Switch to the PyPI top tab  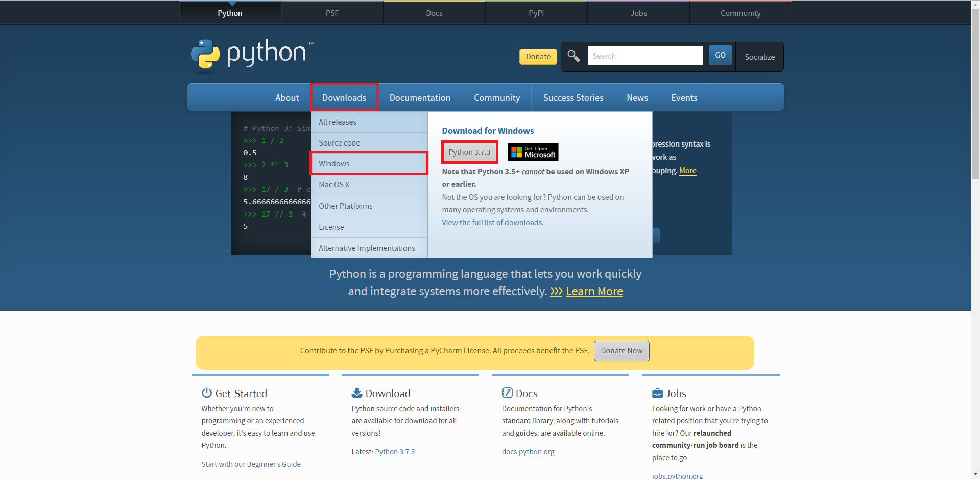coord(536,13)
